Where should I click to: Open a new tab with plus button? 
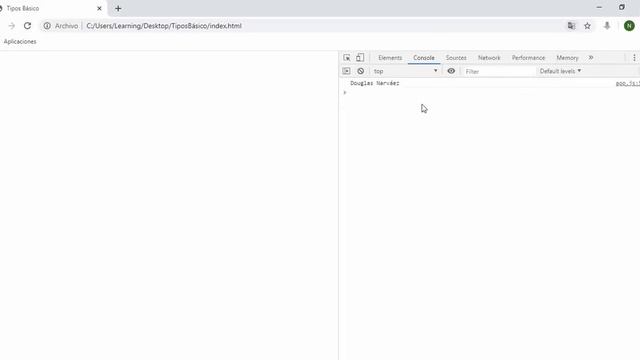pyautogui.click(x=118, y=8)
